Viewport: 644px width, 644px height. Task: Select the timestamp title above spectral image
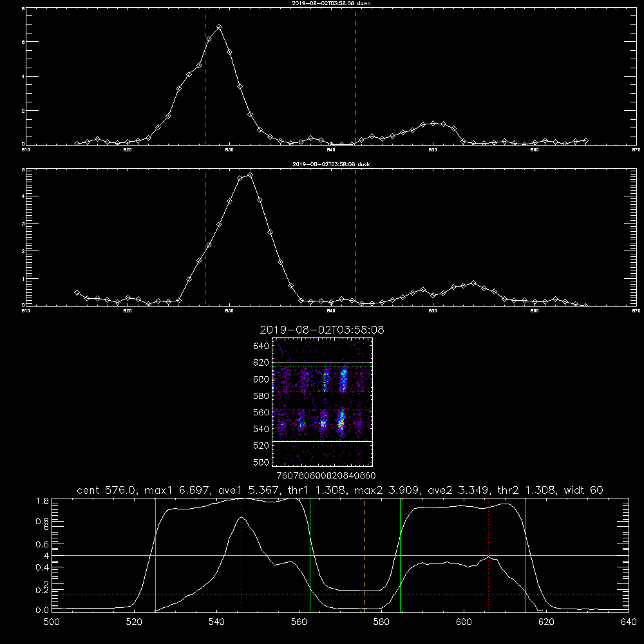click(x=322, y=330)
